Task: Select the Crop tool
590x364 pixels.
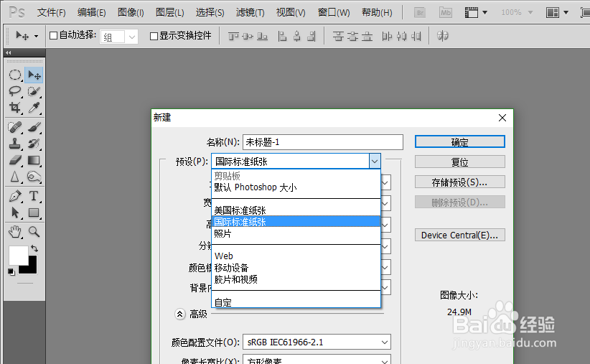Action: click(15, 108)
